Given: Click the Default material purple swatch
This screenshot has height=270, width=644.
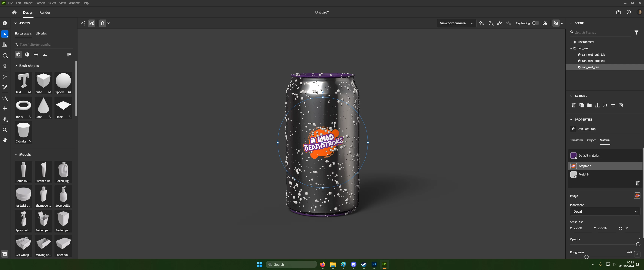Looking at the screenshot, I should (x=573, y=156).
